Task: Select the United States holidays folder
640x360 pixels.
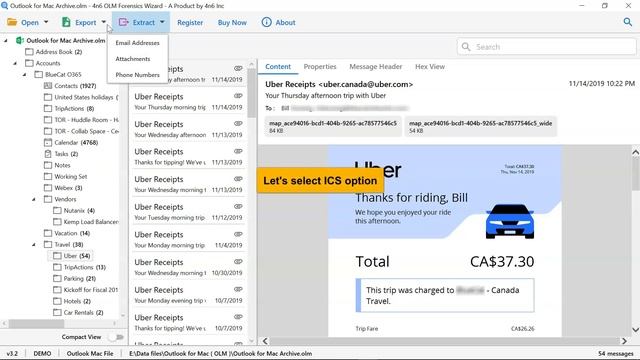Action: click(x=81, y=97)
